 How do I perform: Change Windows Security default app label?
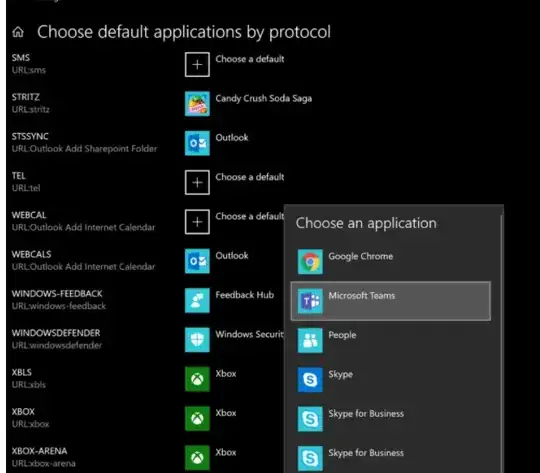tap(249, 334)
